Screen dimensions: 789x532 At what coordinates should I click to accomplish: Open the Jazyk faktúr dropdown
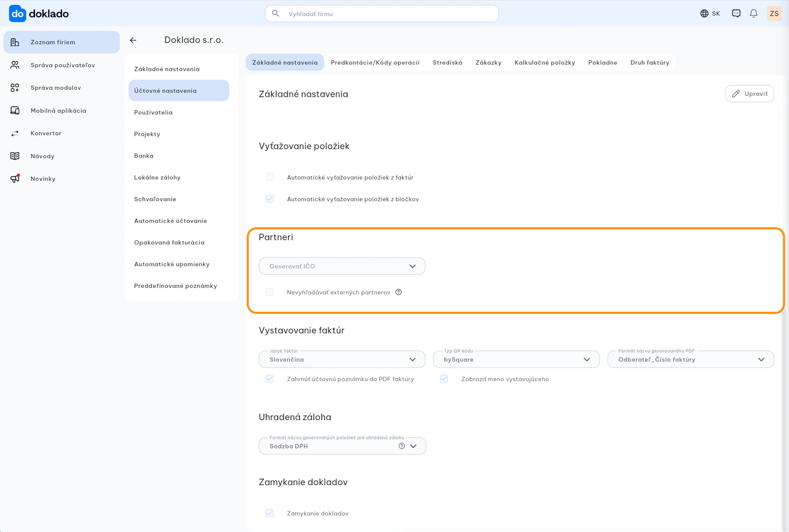click(x=342, y=359)
